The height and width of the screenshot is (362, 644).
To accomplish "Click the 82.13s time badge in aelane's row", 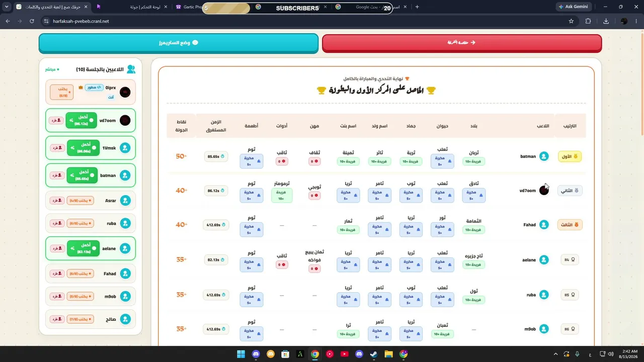I will pyautogui.click(x=215, y=260).
